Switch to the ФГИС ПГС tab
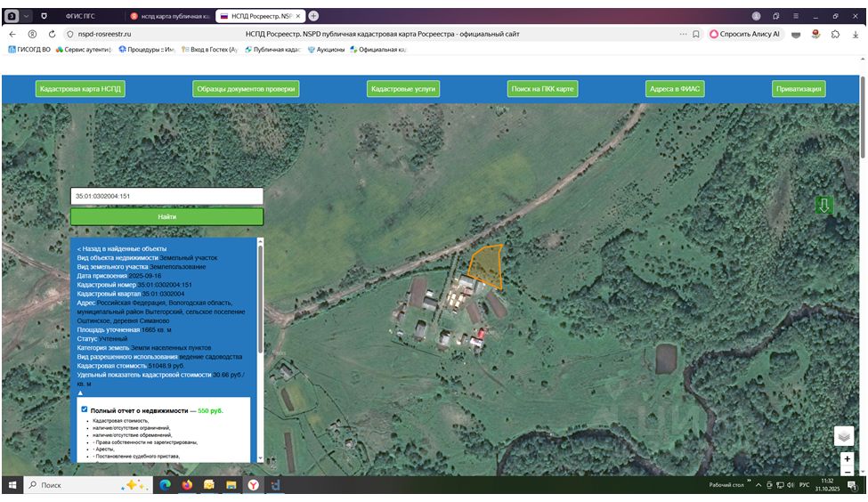The image size is (868, 502). (80, 16)
